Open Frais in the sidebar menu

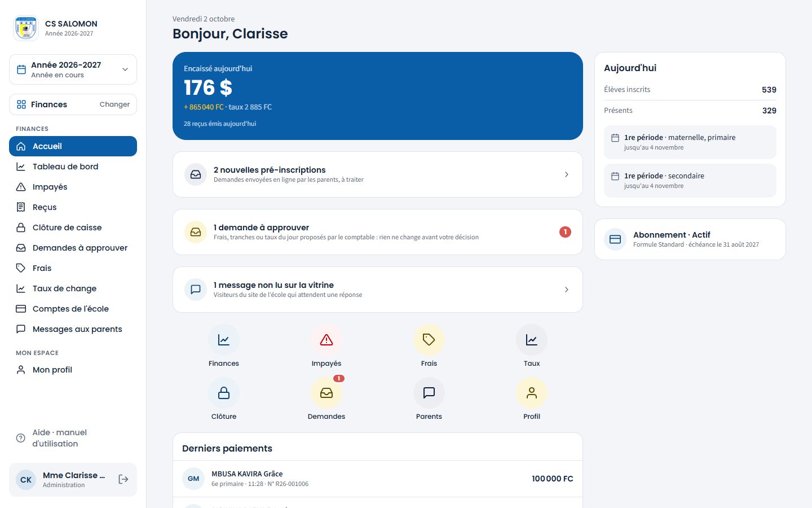click(x=73, y=268)
